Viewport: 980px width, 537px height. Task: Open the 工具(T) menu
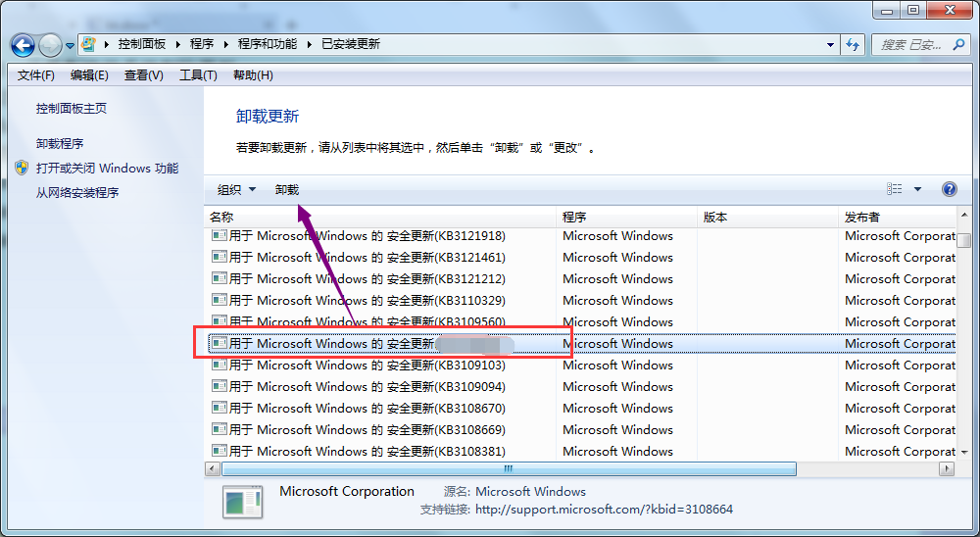198,75
